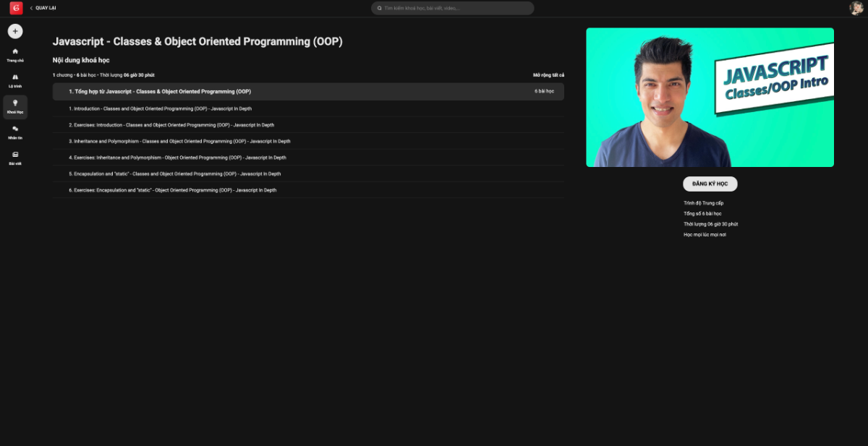This screenshot has height=446, width=868.
Task: Collapse chapter 1 Tổng hợp từ Javascript
Action: coord(308,92)
